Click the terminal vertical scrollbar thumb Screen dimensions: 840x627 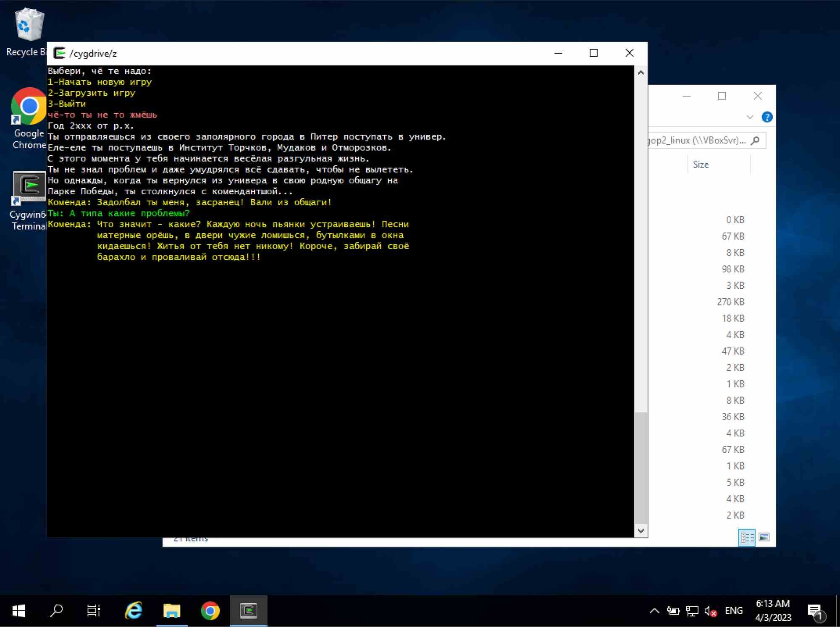tap(640, 468)
